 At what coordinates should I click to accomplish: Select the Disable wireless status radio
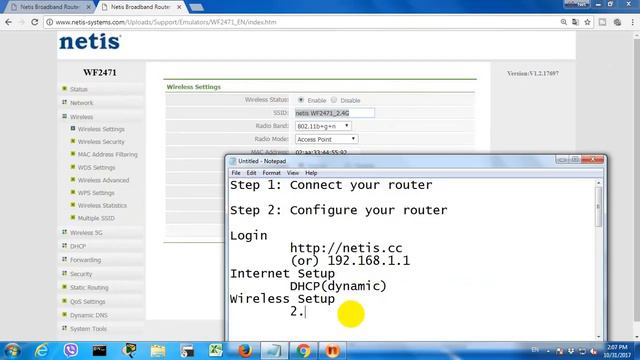pos(334,100)
